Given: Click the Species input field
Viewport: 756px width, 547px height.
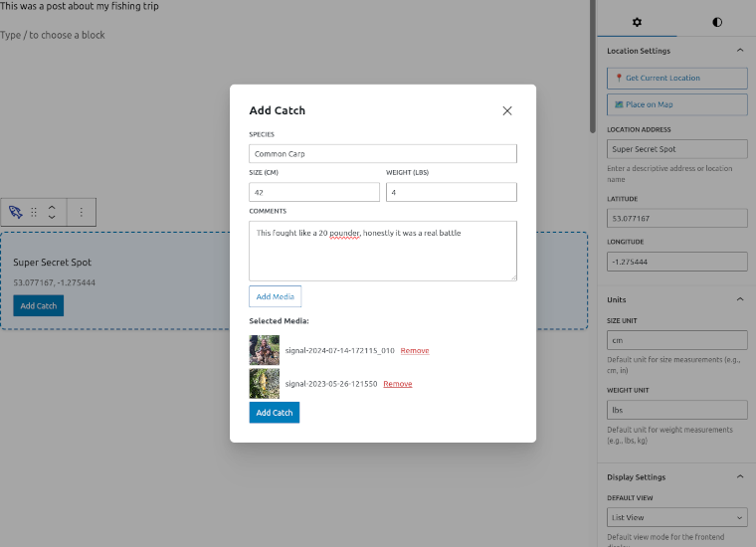Looking at the screenshot, I should point(382,154).
